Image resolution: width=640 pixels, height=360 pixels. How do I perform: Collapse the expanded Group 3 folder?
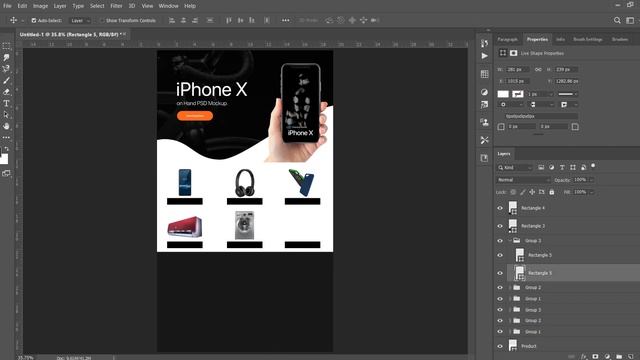coord(510,240)
